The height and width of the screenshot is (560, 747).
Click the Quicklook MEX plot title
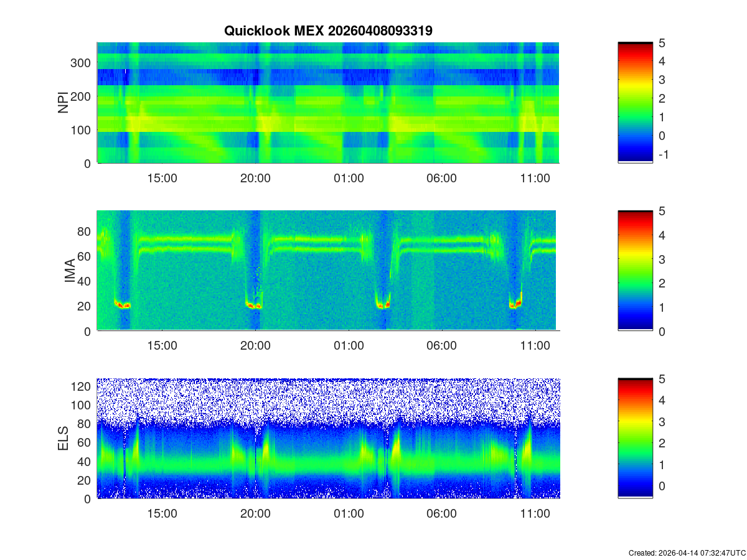tap(328, 30)
